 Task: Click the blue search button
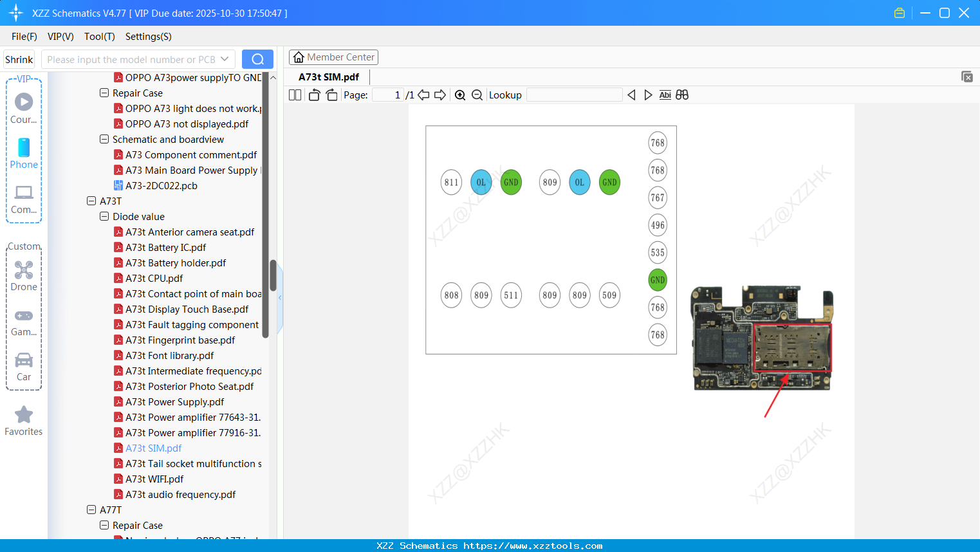click(257, 59)
